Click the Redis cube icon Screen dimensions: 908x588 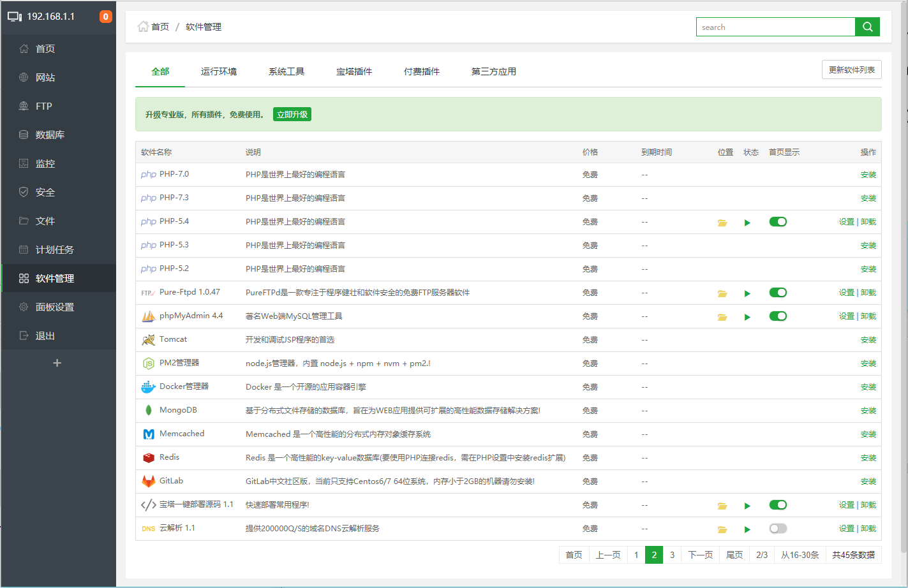[148, 457]
